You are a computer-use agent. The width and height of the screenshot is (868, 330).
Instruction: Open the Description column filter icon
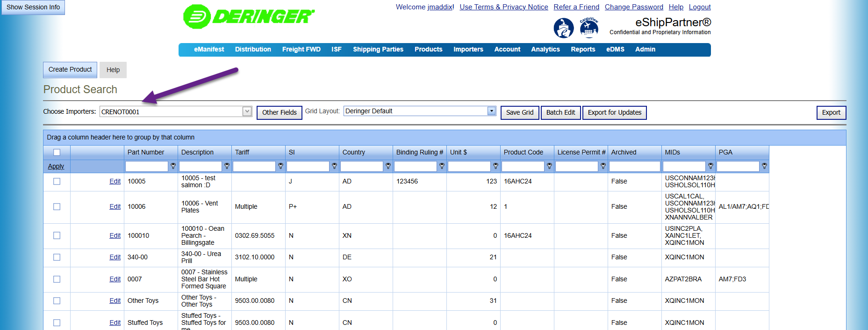(x=227, y=166)
